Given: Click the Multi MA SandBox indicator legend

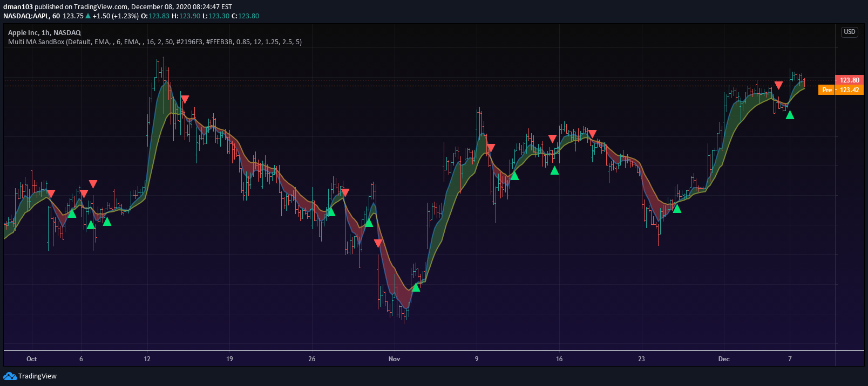Looking at the screenshot, I should (x=155, y=42).
